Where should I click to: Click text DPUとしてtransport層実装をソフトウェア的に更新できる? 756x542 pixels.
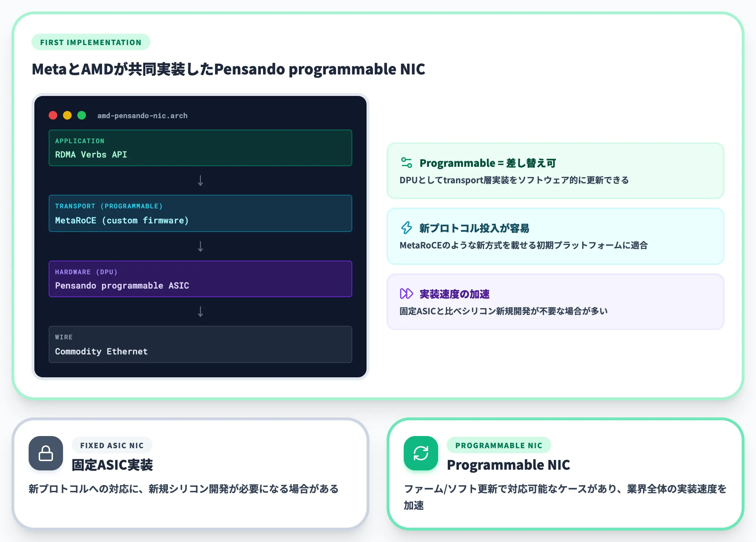click(514, 180)
